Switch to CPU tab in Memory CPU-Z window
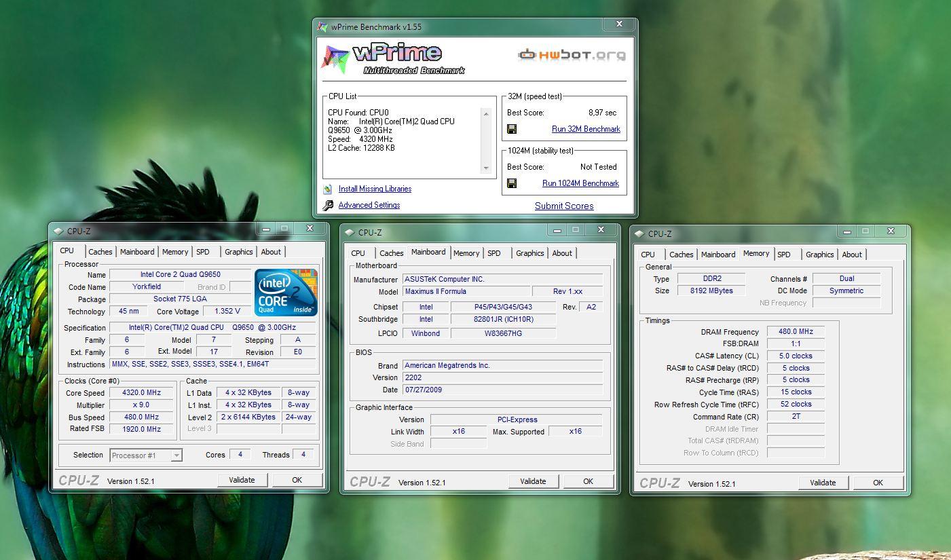This screenshot has width=951, height=560. [x=648, y=255]
